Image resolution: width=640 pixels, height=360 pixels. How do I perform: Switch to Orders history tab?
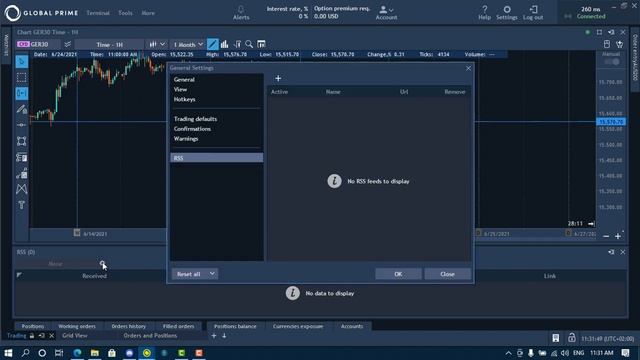129,326
